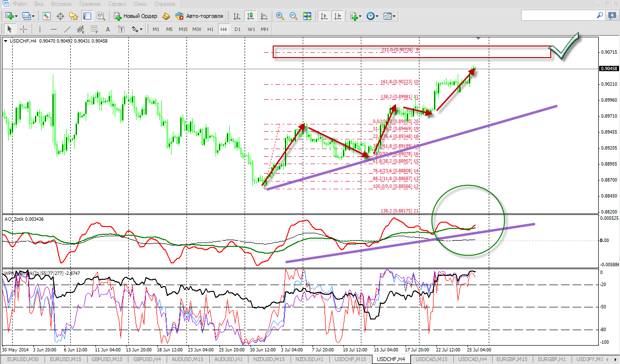Set timeframe to D1
The width and height of the screenshot is (620, 364).
point(237,29)
